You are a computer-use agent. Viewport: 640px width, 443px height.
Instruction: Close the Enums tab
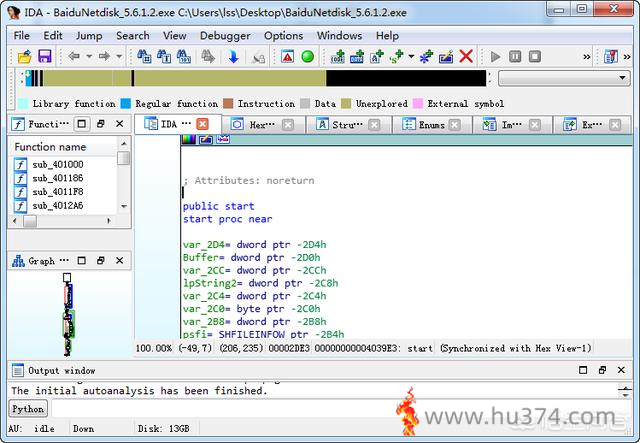(454, 125)
